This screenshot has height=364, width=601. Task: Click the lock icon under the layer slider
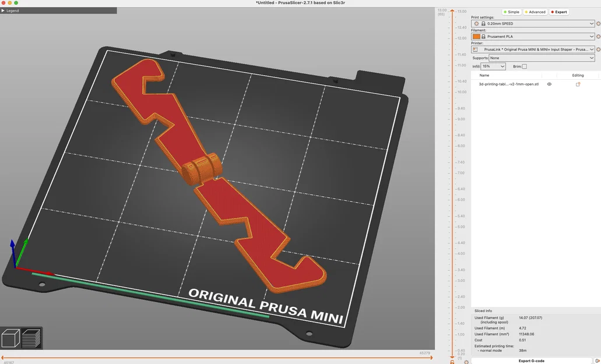452,362
